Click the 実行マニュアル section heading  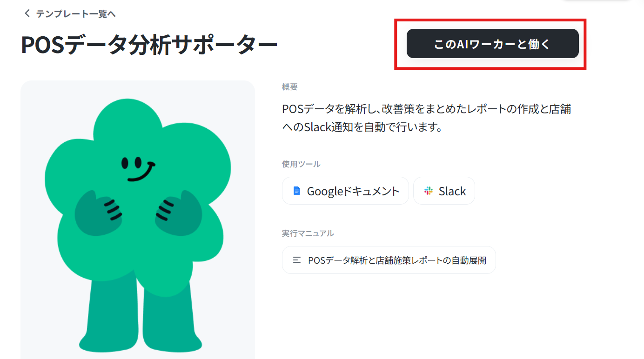coord(308,233)
